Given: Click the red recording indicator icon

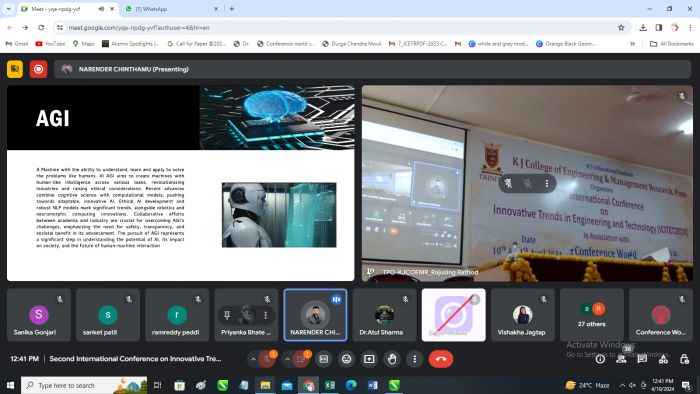Looking at the screenshot, I should [38, 69].
